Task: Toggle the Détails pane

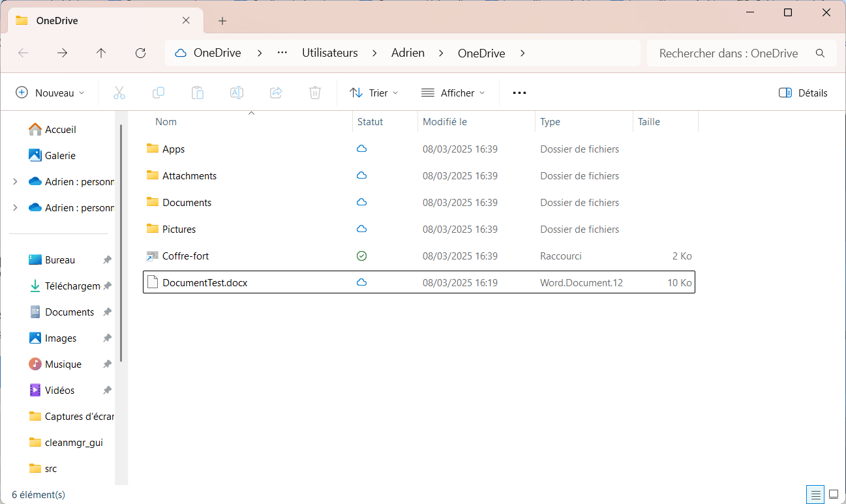Action: coord(803,93)
